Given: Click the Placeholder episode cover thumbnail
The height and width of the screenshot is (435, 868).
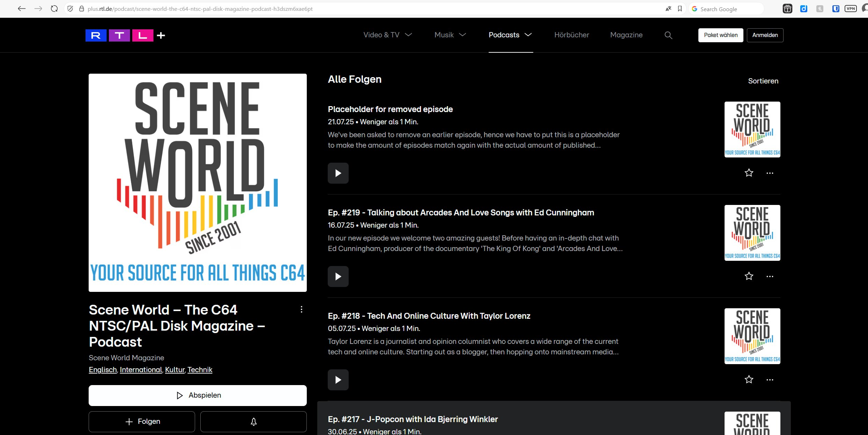Looking at the screenshot, I should [x=752, y=130].
